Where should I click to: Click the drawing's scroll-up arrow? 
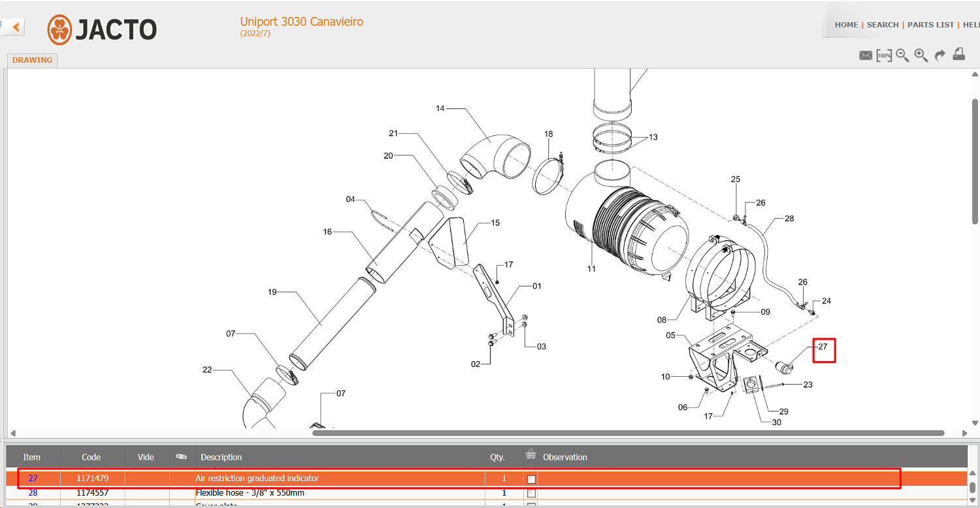coord(975,74)
